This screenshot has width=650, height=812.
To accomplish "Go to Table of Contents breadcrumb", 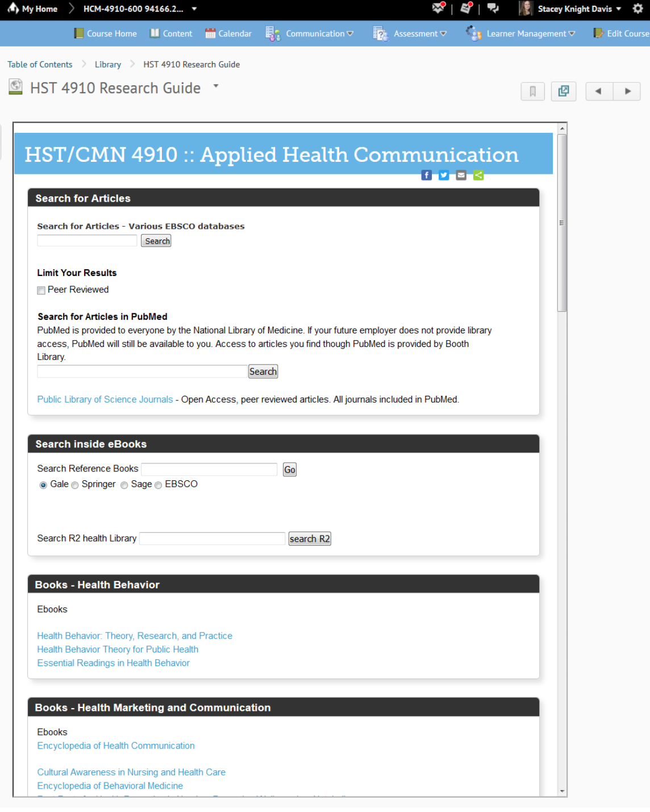I will click(40, 64).
